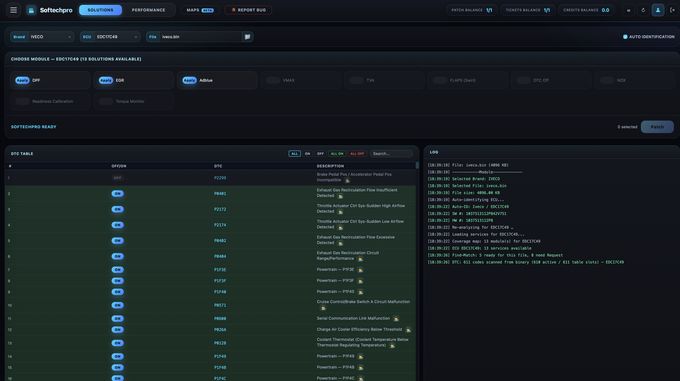Click the logout icon at top right

[673, 10]
